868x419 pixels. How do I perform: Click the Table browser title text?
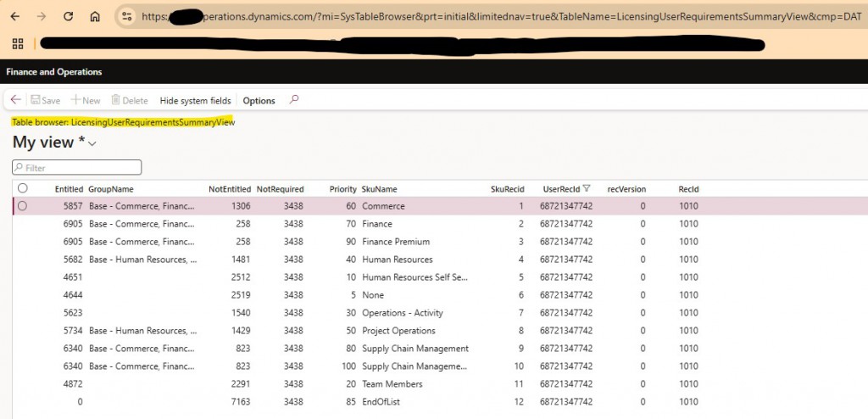coord(124,122)
